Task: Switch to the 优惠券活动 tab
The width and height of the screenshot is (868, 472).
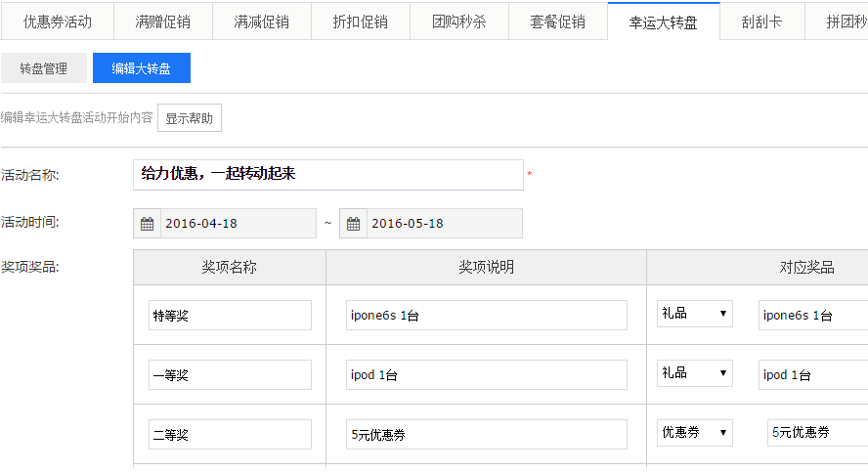Action: click(x=58, y=21)
